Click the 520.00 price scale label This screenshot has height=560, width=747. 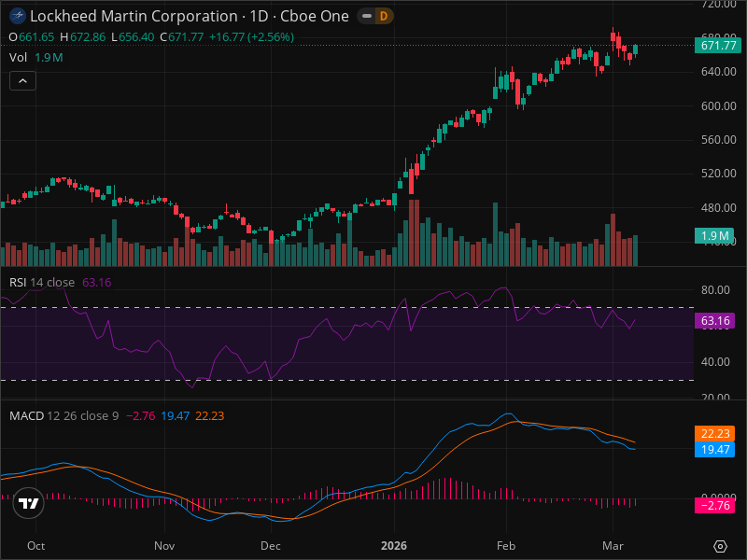(718, 174)
